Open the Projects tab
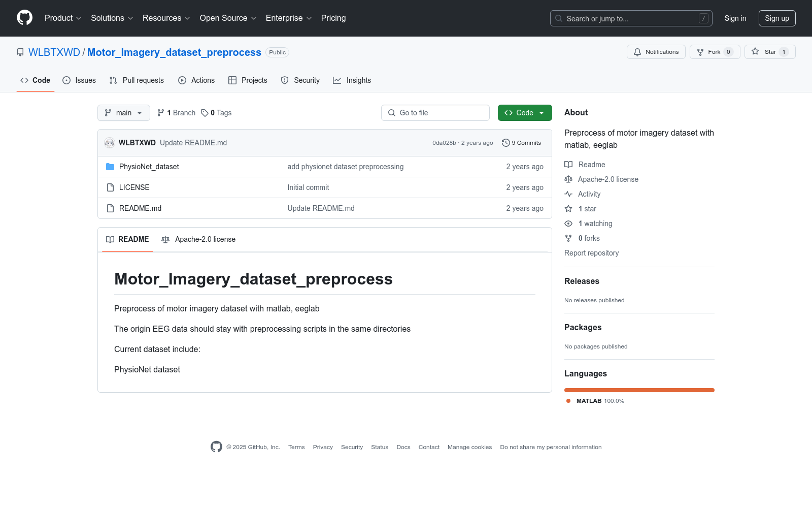Image resolution: width=812 pixels, height=508 pixels. [248, 80]
